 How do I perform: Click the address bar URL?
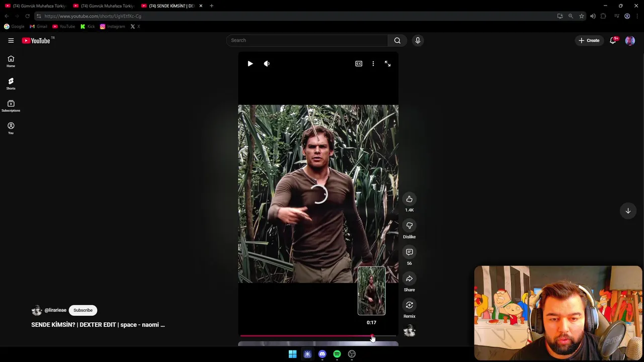pyautogui.click(x=93, y=16)
